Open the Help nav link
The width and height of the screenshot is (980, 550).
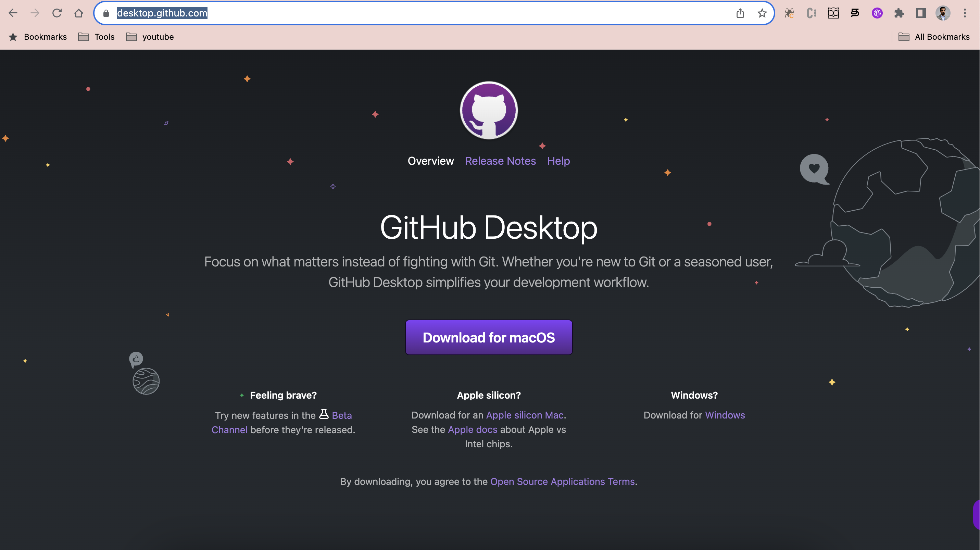(x=558, y=161)
